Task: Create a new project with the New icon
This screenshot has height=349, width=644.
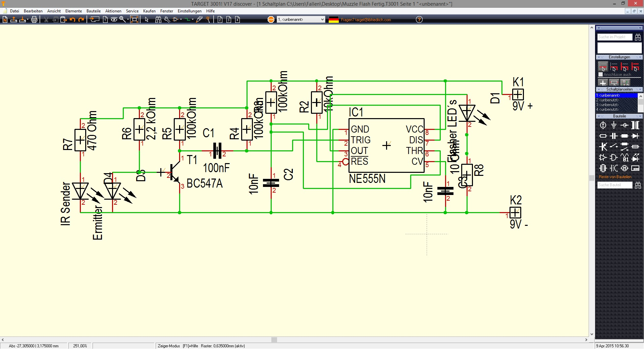Action: 5,20
